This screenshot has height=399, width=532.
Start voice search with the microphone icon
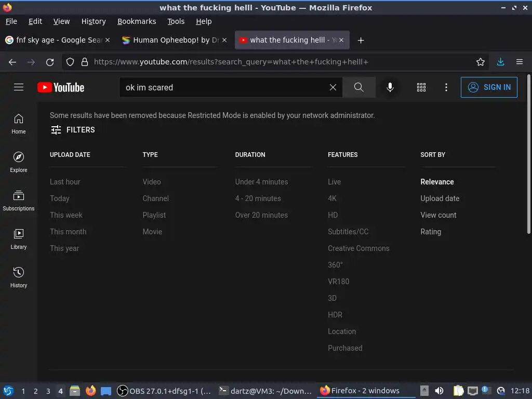pyautogui.click(x=390, y=87)
